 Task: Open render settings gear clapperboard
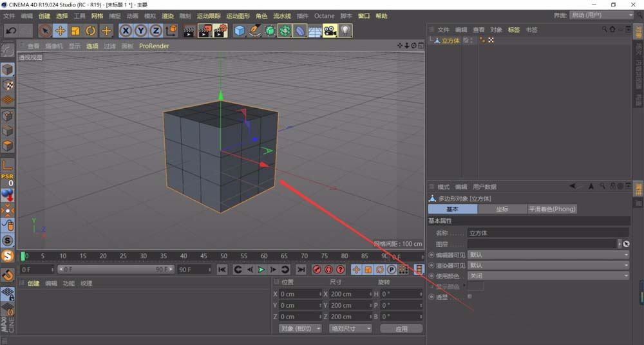[220, 31]
